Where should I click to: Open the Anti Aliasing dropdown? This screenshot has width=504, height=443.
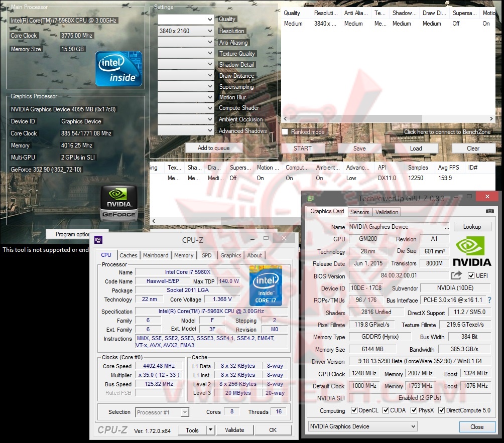(186, 42)
